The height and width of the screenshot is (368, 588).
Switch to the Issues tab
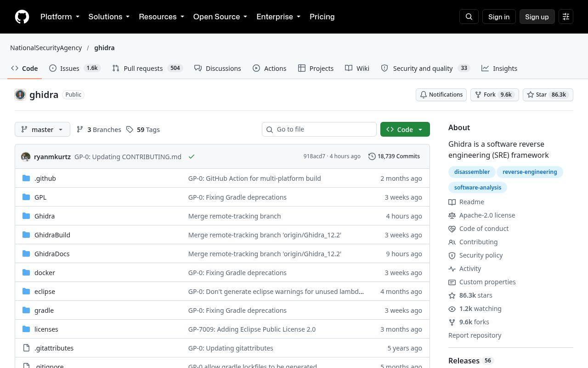pos(74,68)
